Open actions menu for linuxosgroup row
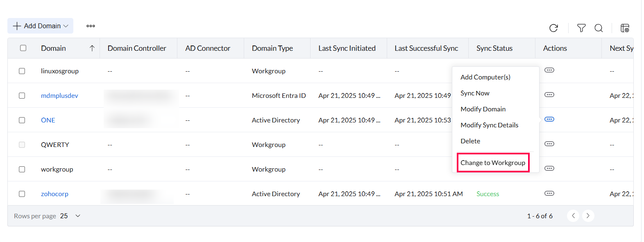 pos(549,70)
